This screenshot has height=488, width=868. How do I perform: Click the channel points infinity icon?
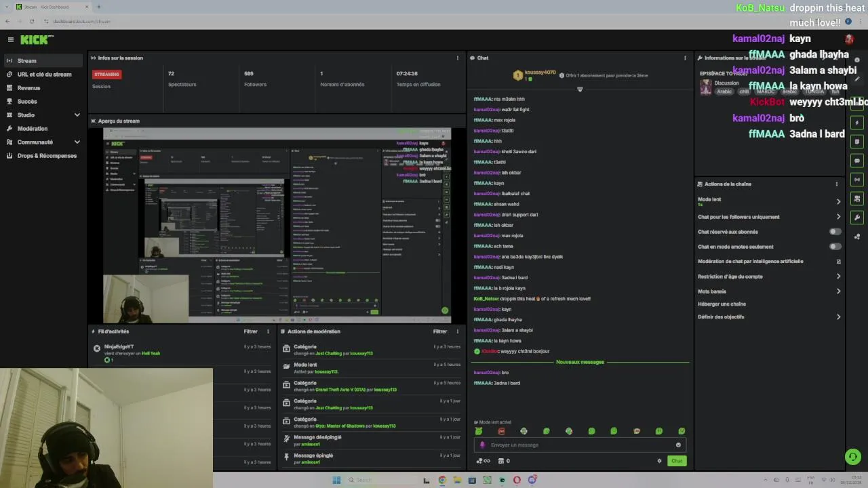click(x=484, y=461)
